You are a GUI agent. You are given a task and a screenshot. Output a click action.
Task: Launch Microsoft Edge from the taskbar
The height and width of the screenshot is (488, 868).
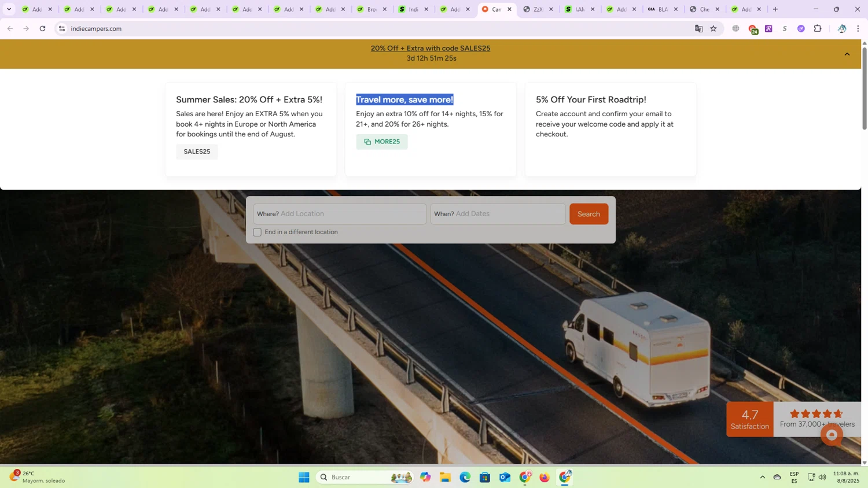[x=465, y=477]
